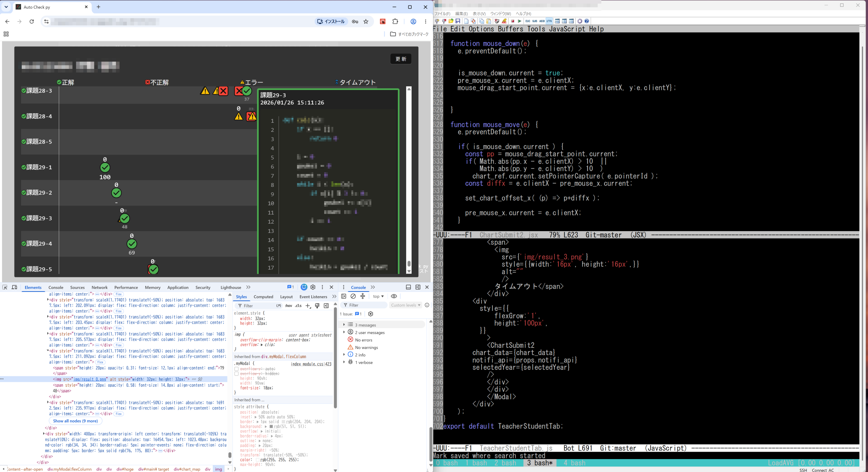868x472 pixels.
Task: Open the AI assistance icon in DevTools
Action: tap(304, 287)
